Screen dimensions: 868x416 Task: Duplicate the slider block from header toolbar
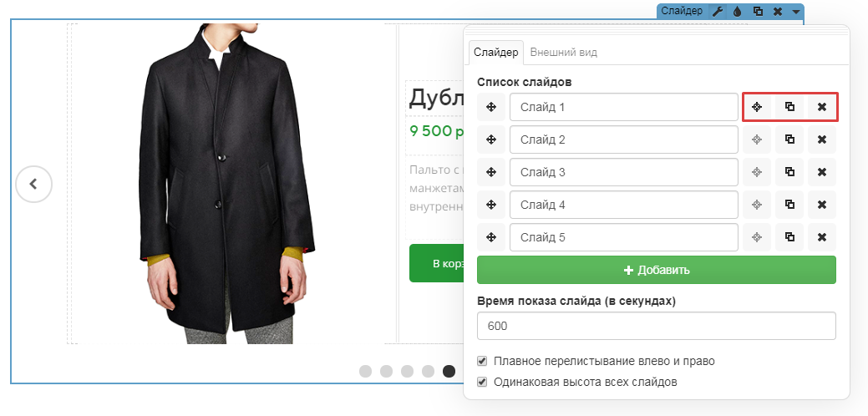pos(758,11)
